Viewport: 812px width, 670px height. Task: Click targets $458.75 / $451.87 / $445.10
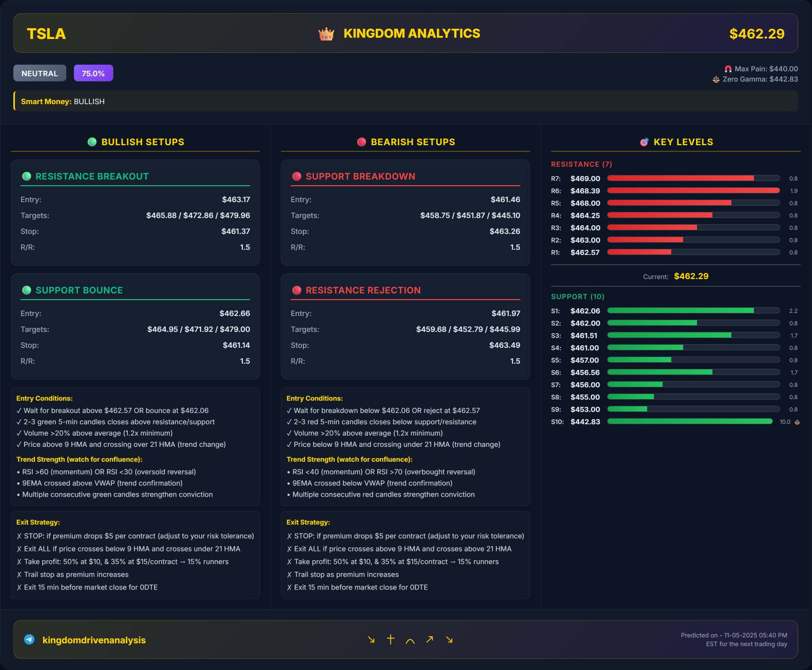click(470, 215)
